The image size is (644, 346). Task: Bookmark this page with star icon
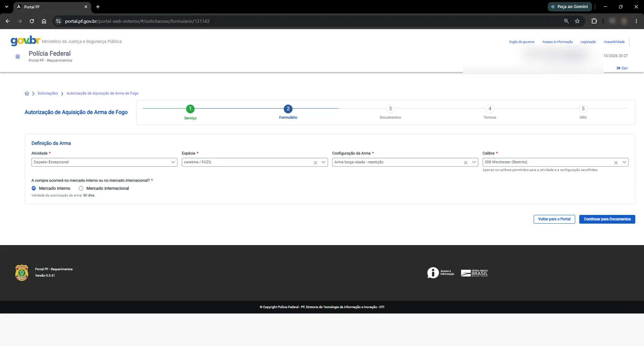[577, 21]
